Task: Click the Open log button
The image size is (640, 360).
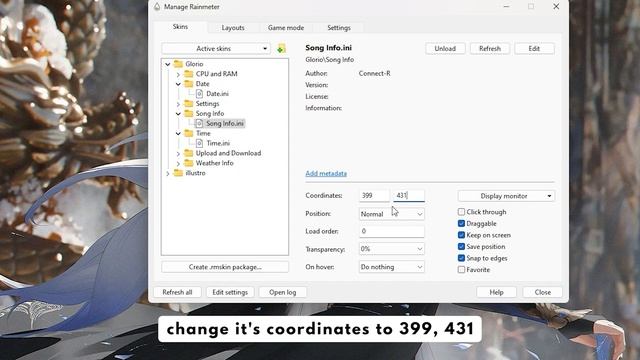Action: pyautogui.click(x=282, y=292)
